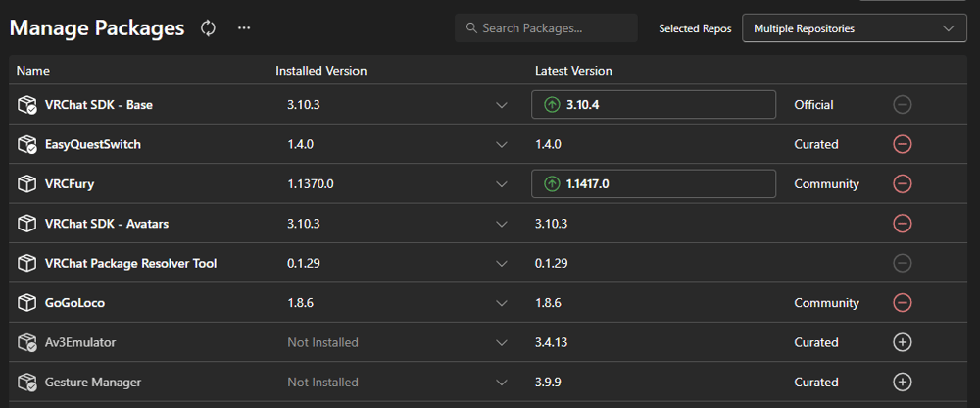Screen dimensions: 980x408
Task: Expand version dropdown for VRChat SDK - Avatars
Action: tap(501, 224)
